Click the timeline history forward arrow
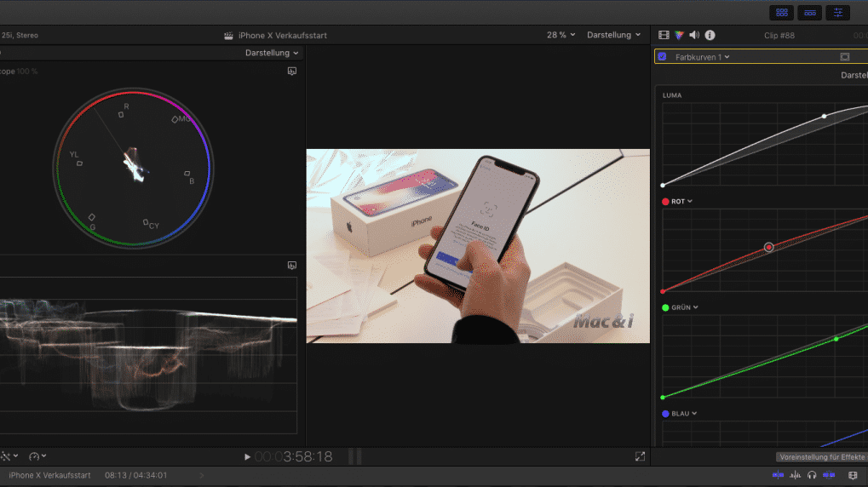868x487 pixels. [x=202, y=475]
